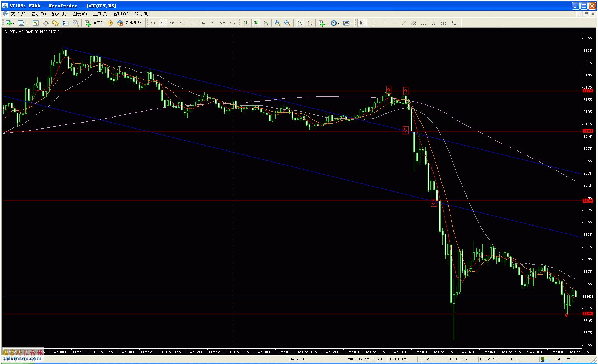Toggle chart auto scroll icon
The image size is (598, 364).
(x=300, y=23)
